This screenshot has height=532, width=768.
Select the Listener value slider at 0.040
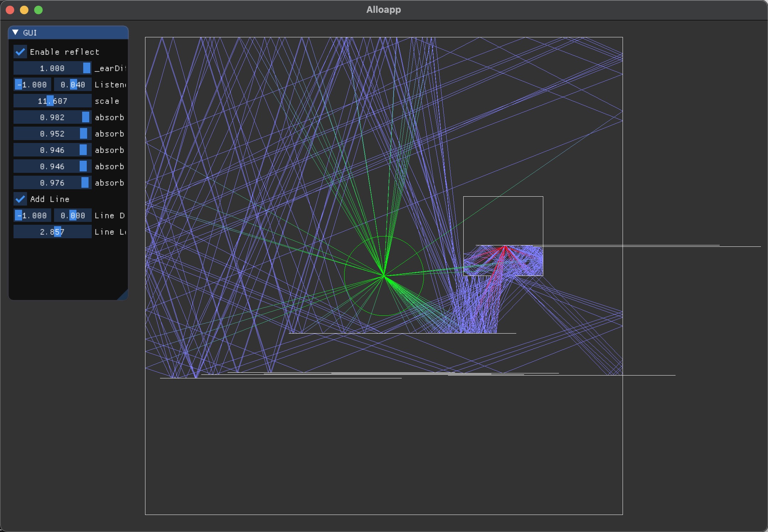click(73, 84)
